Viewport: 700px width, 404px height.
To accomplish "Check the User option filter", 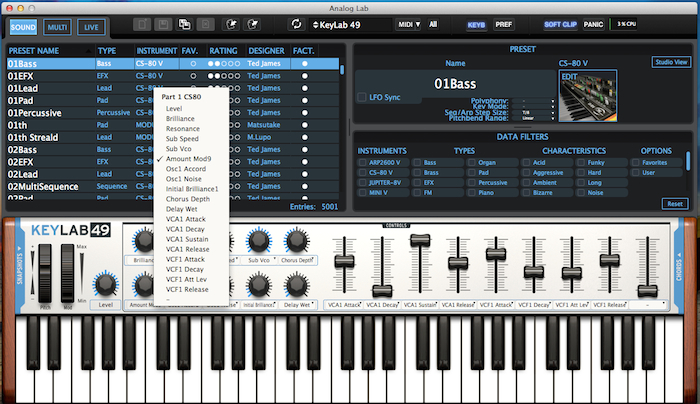I will (635, 173).
